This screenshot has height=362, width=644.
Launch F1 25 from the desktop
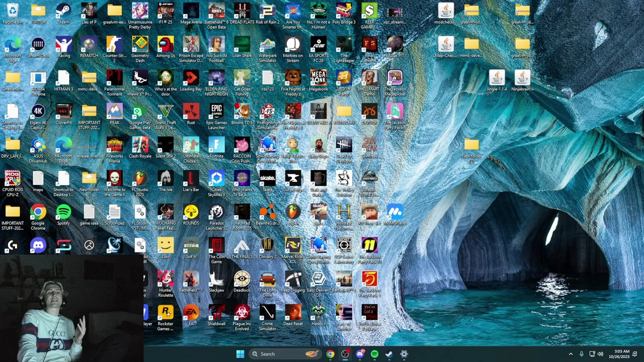(x=166, y=14)
